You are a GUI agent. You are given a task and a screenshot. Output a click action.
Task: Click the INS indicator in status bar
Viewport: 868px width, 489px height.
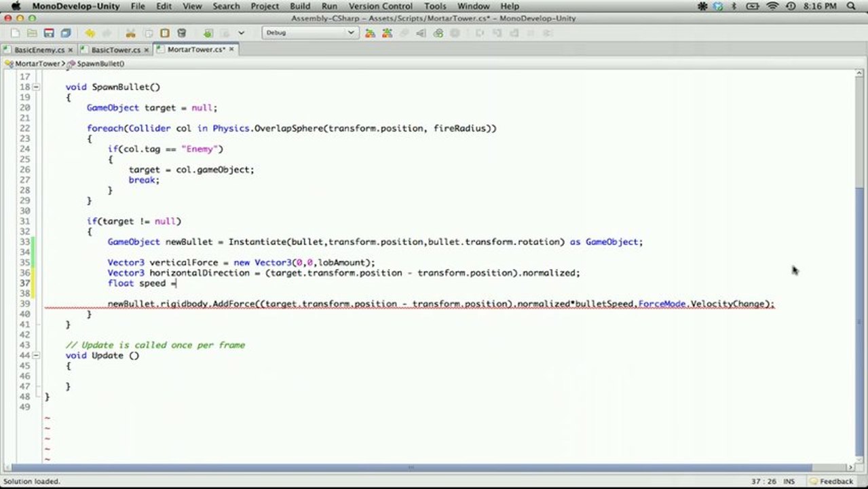pos(789,481)
